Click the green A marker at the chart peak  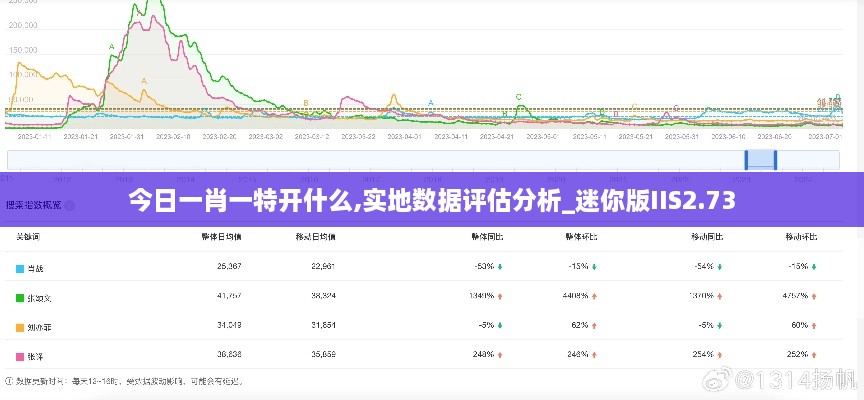click(x=111, y=46)
